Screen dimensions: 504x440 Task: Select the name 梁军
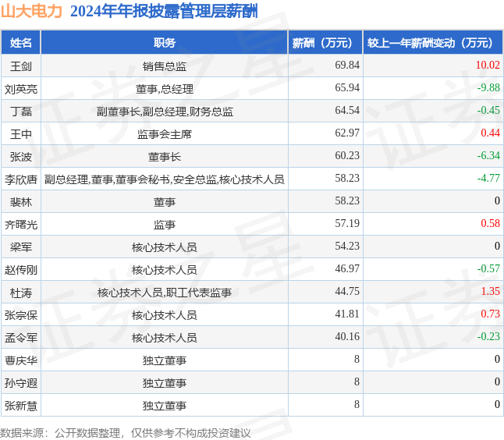pos(21,247)
